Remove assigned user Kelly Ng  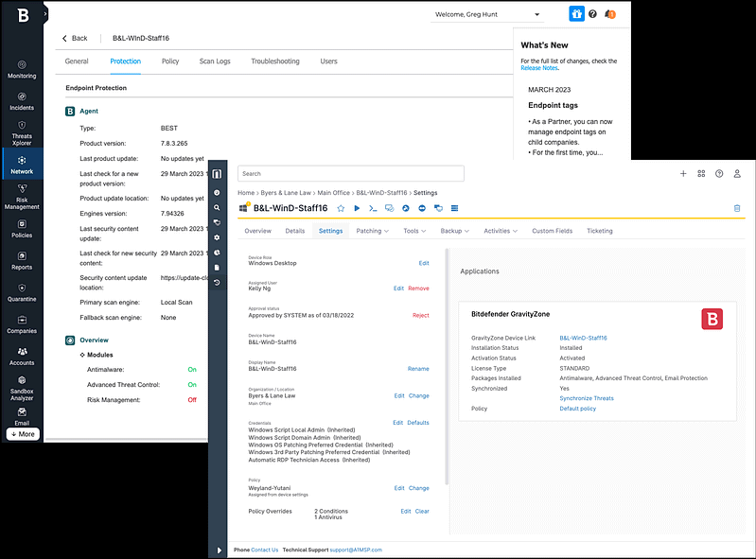[418, 288]
